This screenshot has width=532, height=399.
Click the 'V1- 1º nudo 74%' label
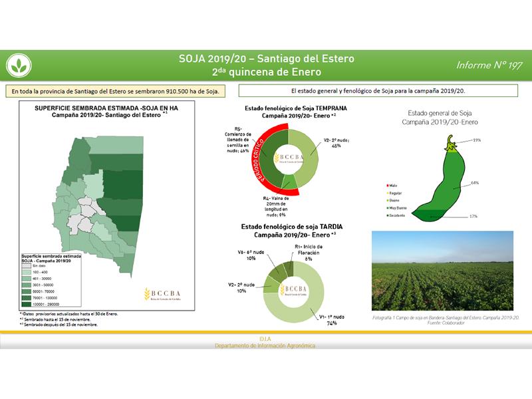332,320
